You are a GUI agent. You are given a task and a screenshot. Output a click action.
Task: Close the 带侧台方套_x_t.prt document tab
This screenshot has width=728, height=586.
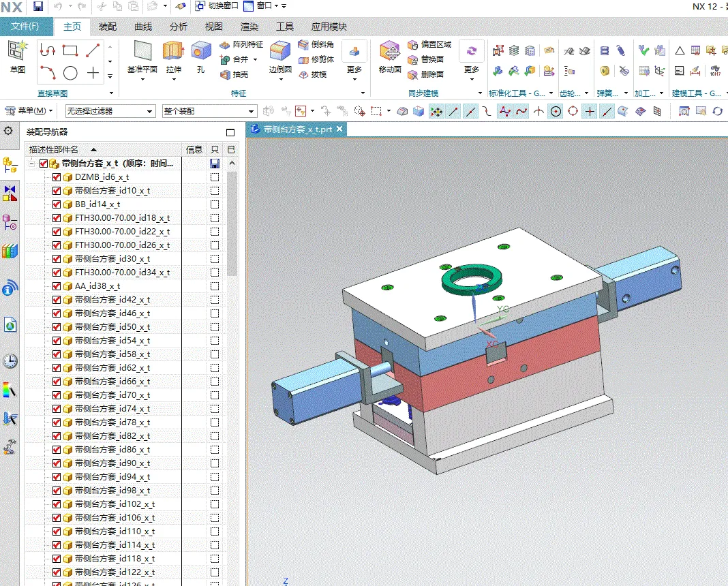pos(339,129)
